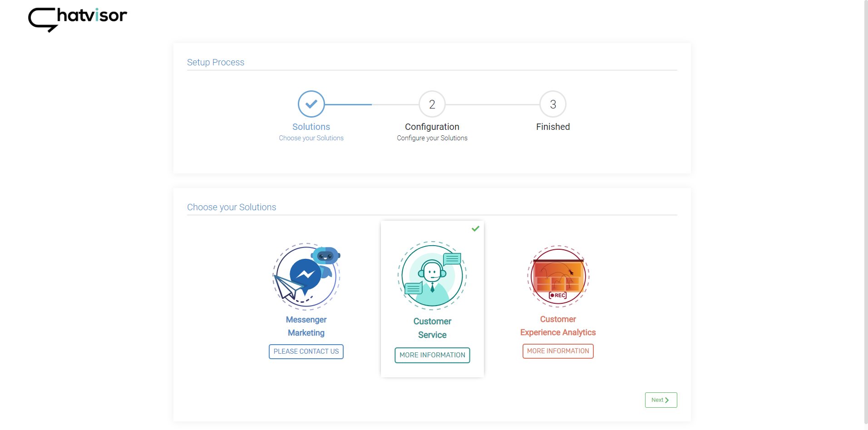Click the Customer Service headset agent illustration
This screenshot has width=868, height=430.
coord(432,276)
